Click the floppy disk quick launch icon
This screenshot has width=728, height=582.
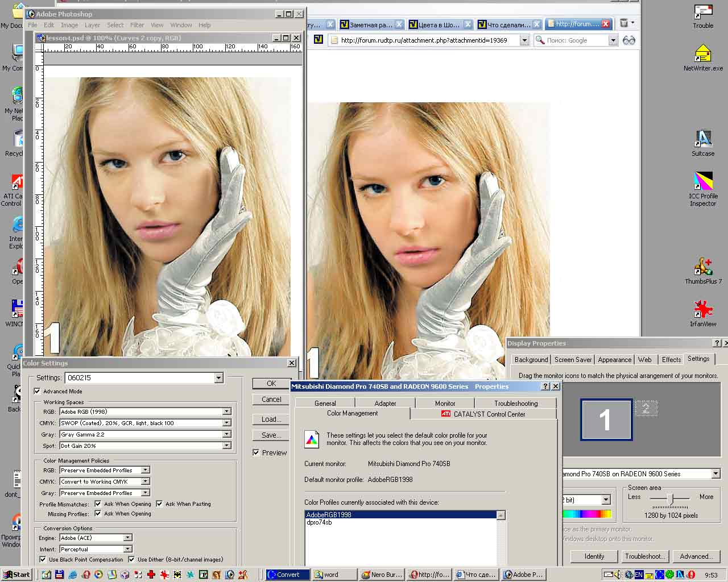click(59, 575)
